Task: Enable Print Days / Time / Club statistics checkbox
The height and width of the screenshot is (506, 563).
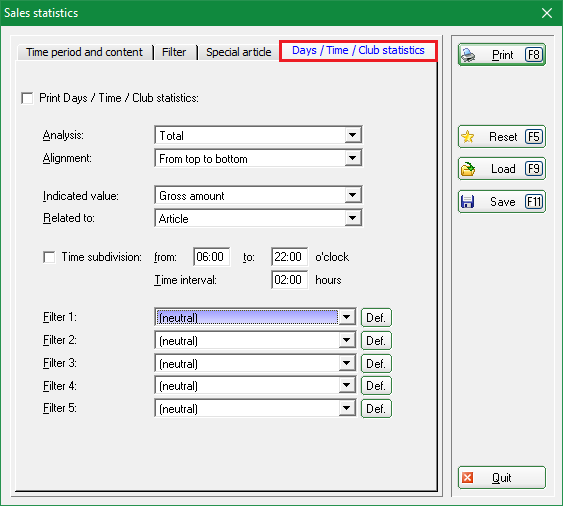Action: [27, 98]
